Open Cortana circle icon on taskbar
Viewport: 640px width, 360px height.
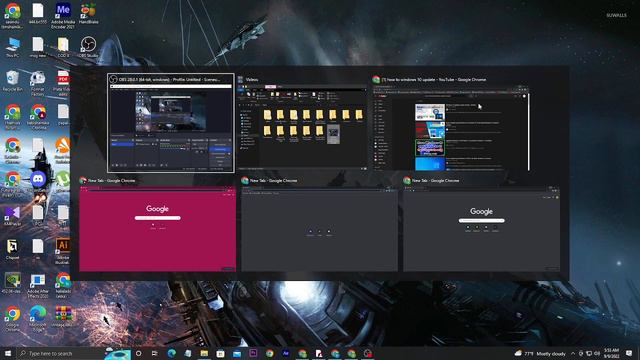point(138,353)
